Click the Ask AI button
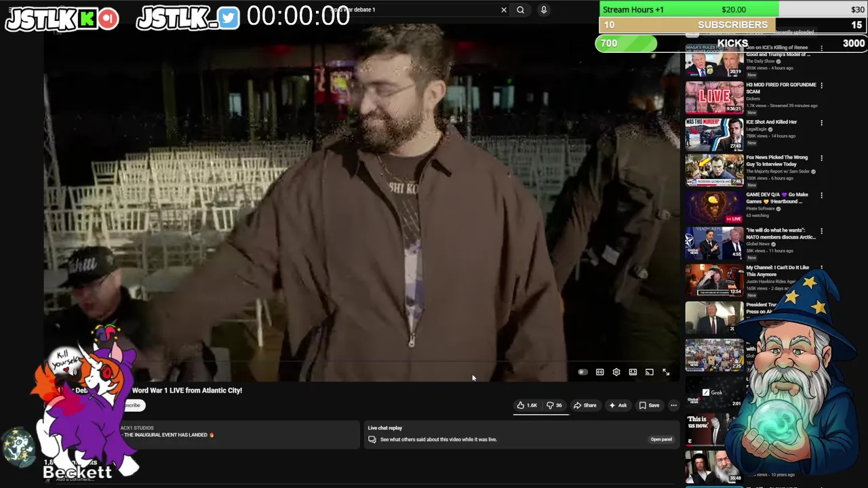 point(618,405)
